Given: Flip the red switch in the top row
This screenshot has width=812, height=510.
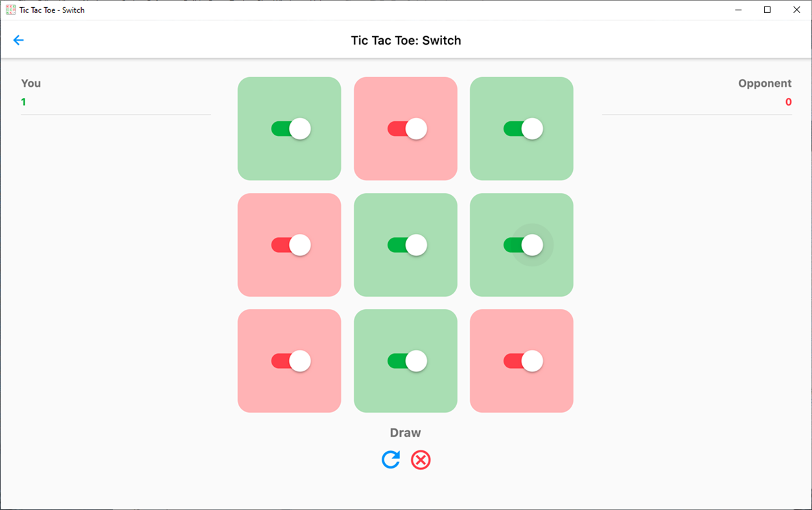Looking at the screenshot, I should point(405,129).
